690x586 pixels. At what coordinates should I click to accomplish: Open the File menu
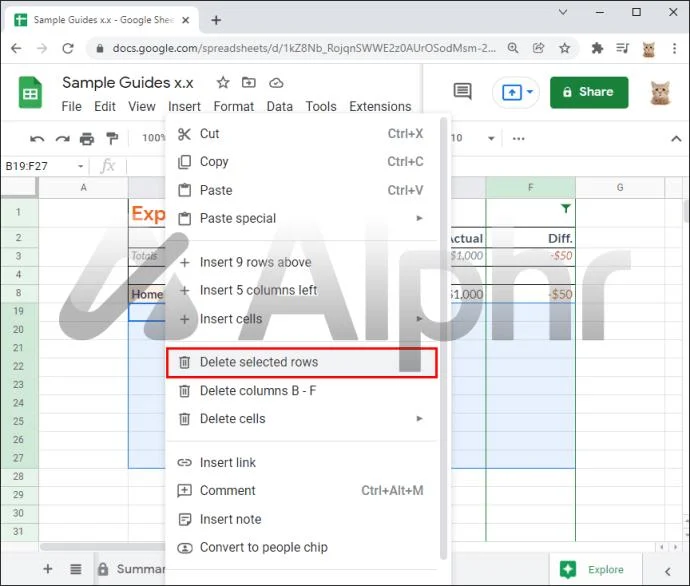click(71, 106)
